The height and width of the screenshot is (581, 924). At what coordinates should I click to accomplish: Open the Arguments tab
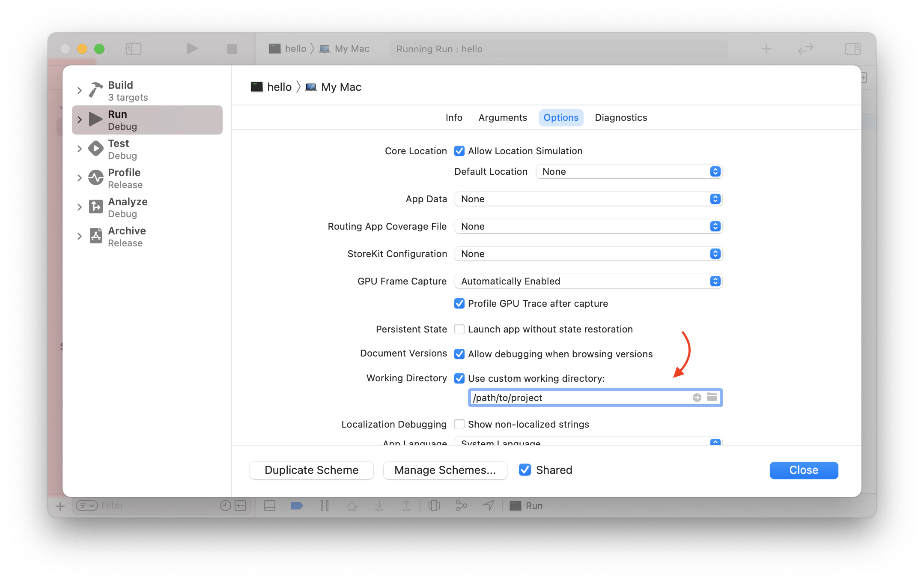(x=502, y=117)
